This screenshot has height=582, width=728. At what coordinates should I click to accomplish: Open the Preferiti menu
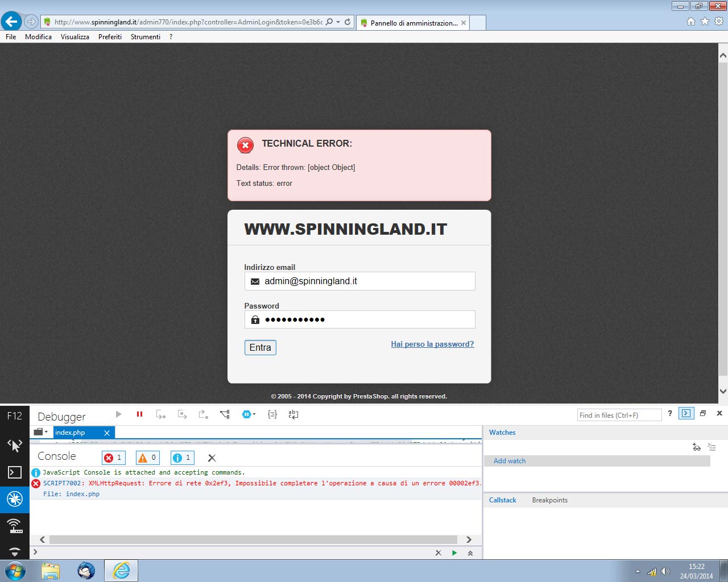(x=110, y=36)
